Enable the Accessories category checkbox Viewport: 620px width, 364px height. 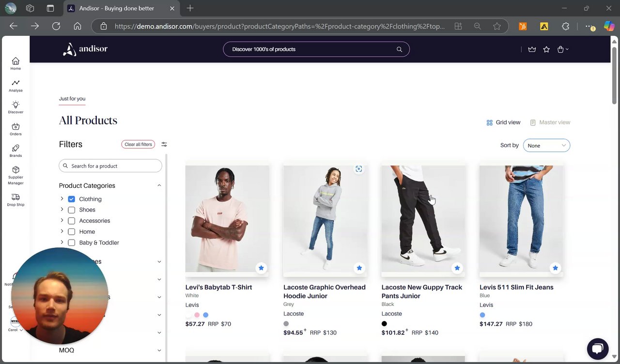click(x=72, y=221)
